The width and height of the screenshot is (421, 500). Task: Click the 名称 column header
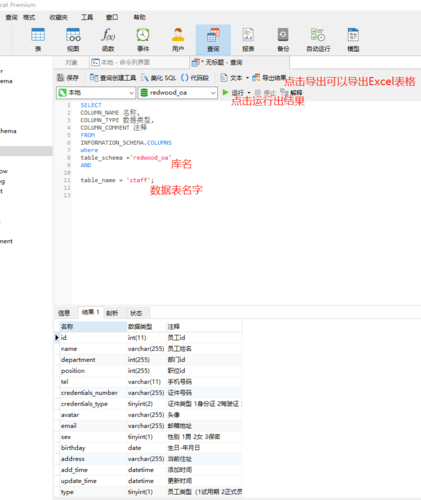93,327
